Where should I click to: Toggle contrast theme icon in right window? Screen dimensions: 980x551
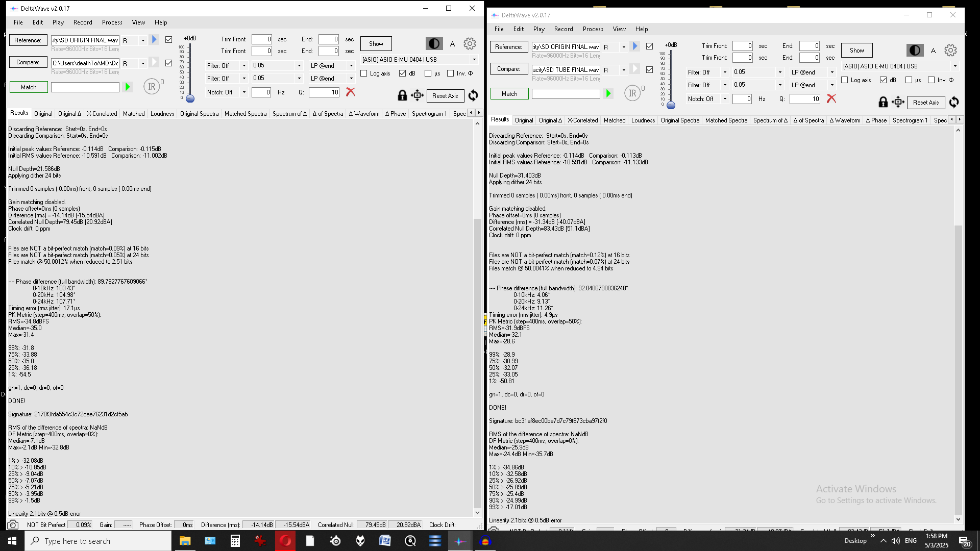coord(915,51)
